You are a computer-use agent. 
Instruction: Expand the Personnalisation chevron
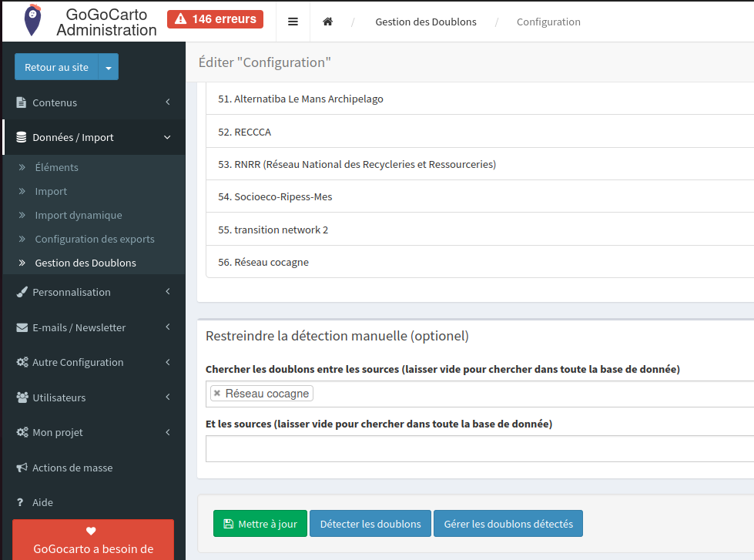tap(168, 291)
